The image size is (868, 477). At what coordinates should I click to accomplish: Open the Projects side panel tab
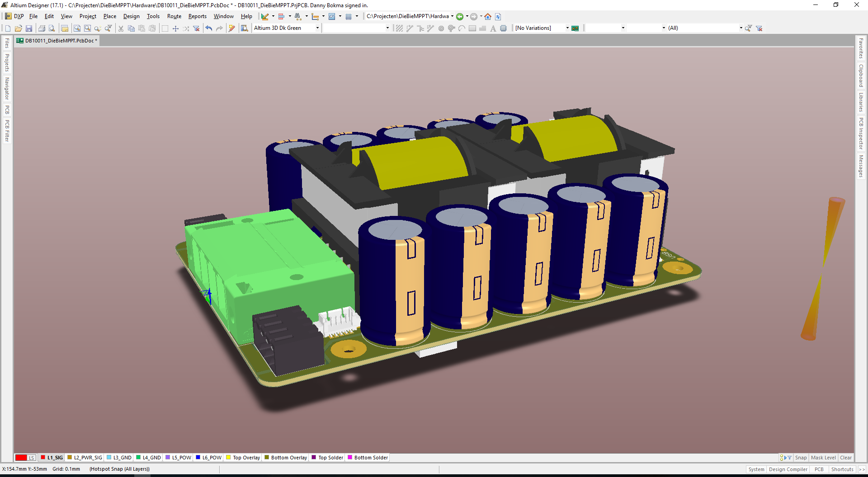click(7, 63)
